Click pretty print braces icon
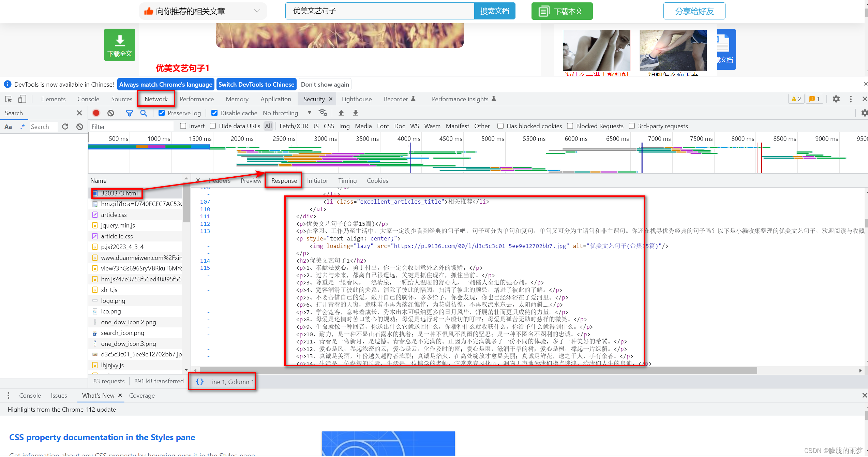This screenshot has width=868, height=457. click(x=200, y=382)
